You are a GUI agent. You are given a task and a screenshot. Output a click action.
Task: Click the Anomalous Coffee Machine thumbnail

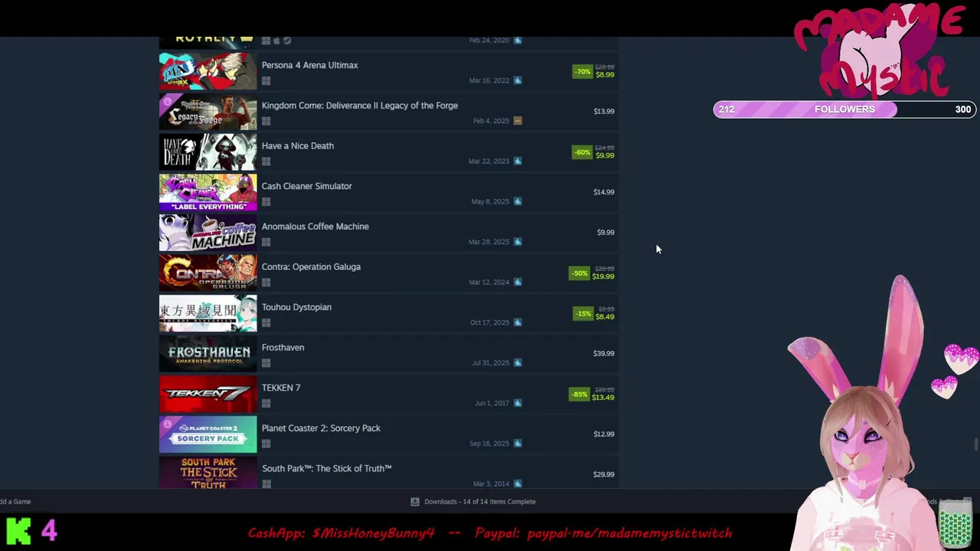pos(208,233)
